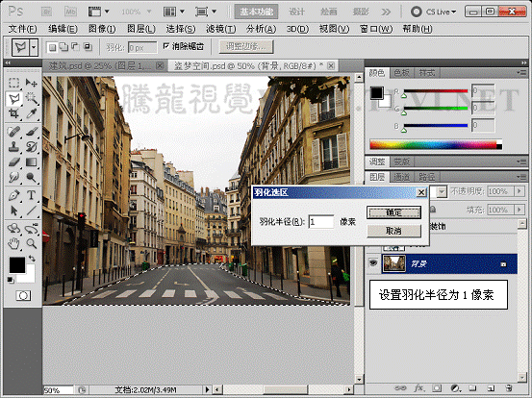The height and width of the screenshot is (398, 532).
Task: Click the R red channel slider
Action: point(436,91)
